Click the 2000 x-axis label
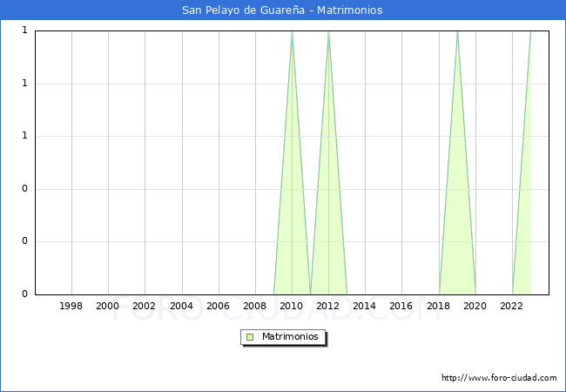Viewport: 566px width, 392px height. coord(108,306)
